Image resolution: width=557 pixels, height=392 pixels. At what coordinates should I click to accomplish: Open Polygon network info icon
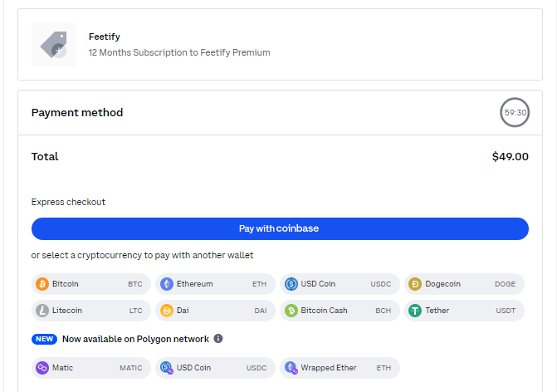[x=218, y=339]
